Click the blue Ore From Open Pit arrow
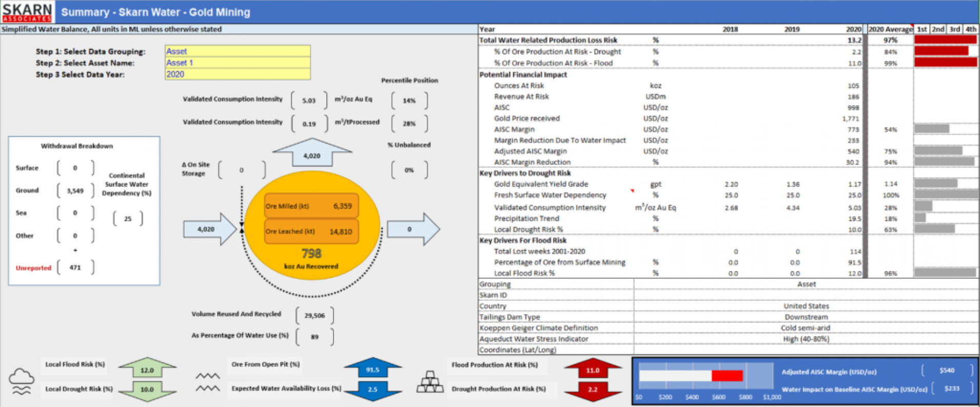The height and width of the screenshot is (407, 980). tap(373, 369)
